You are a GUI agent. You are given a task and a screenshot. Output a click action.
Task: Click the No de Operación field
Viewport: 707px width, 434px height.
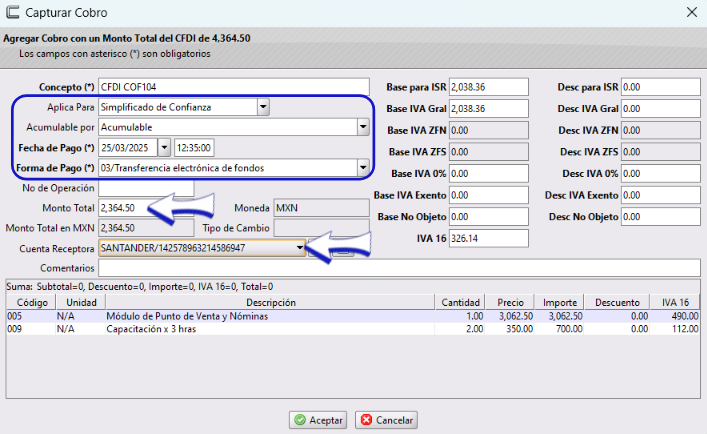(146, 188)
